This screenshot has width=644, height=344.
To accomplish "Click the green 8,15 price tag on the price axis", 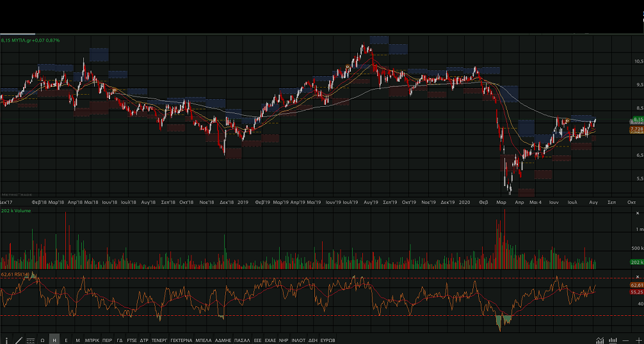I will [637, 119].
